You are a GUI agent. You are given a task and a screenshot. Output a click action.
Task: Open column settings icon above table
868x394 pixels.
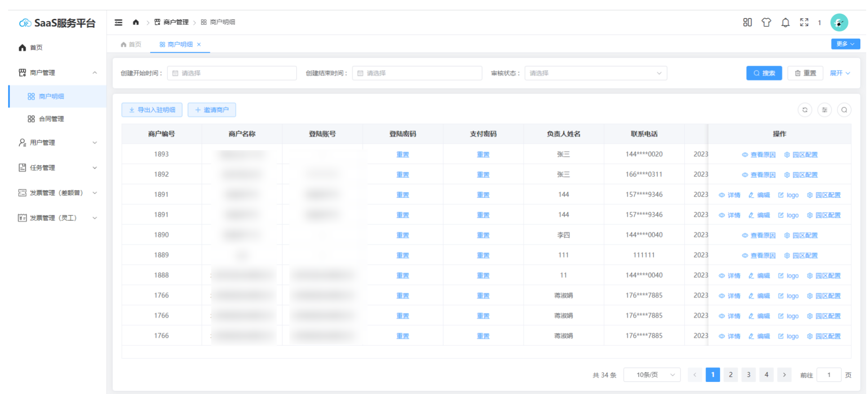824,110
